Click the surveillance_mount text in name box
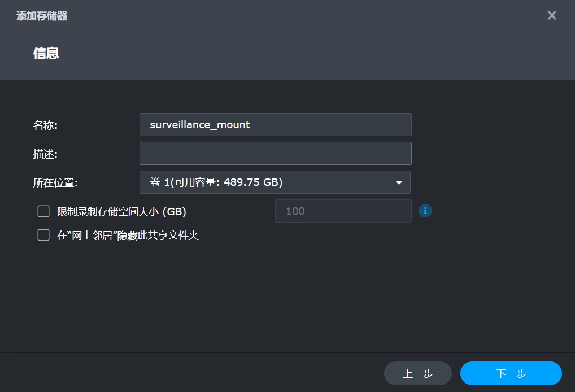This screenshot has width=575, height=392. [x=200, y=125]
